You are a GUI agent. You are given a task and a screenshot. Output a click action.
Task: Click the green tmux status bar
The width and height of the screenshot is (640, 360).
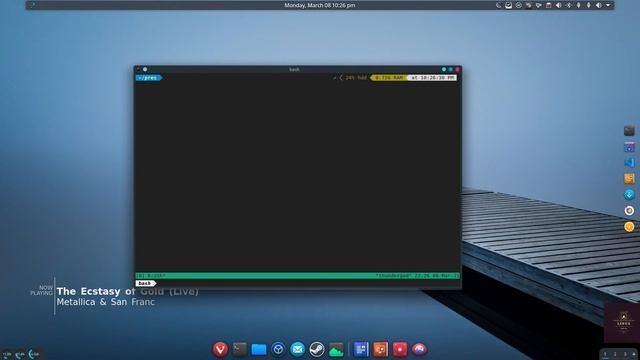point(298,276)
